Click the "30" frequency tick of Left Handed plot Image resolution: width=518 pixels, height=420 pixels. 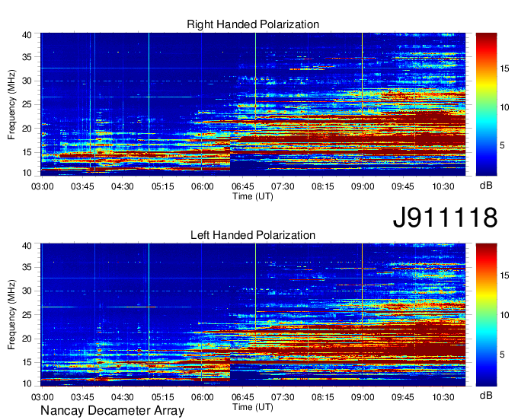click(x=27, y=291)
